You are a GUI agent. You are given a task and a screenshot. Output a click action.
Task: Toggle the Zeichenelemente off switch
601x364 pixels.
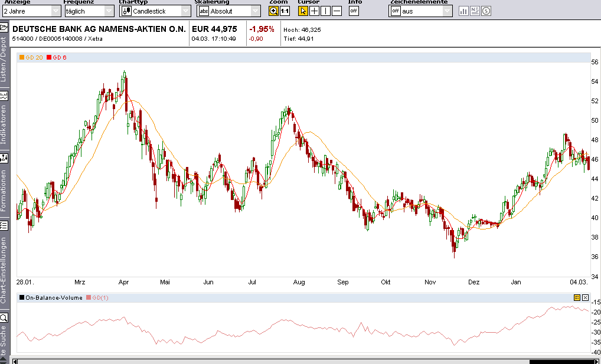tap(396, 11)
